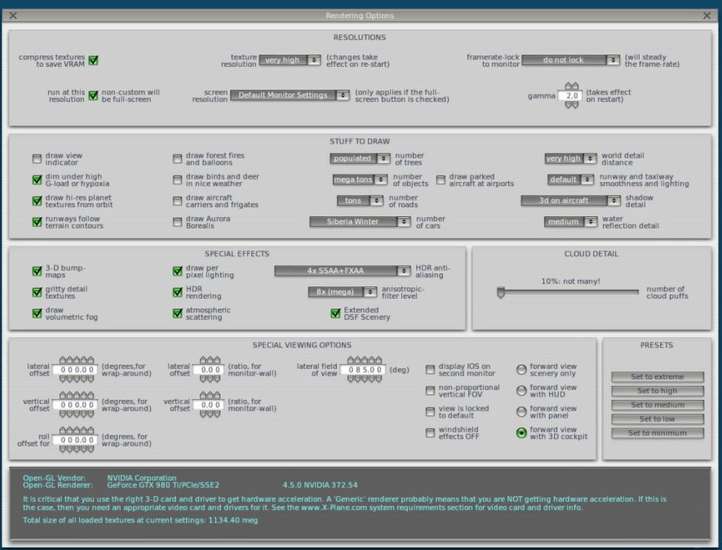Decrease gamma with down arrow
This screenshot has height=550, width=722.
[x=571, y=105]
